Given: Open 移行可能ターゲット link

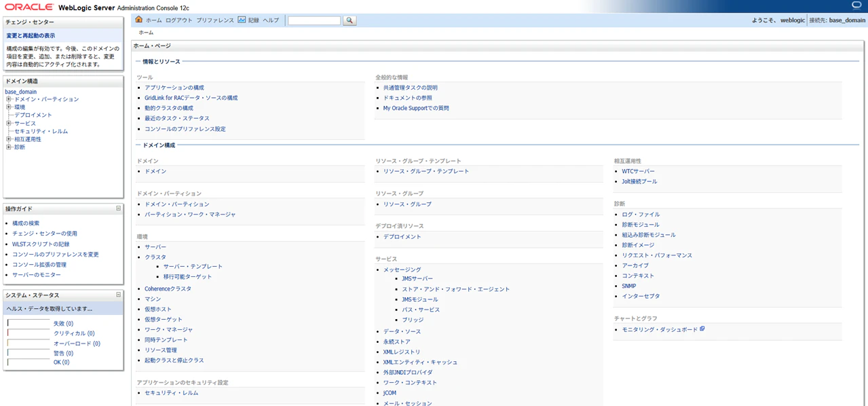Looking at the screenshot, I should (187, 276).
